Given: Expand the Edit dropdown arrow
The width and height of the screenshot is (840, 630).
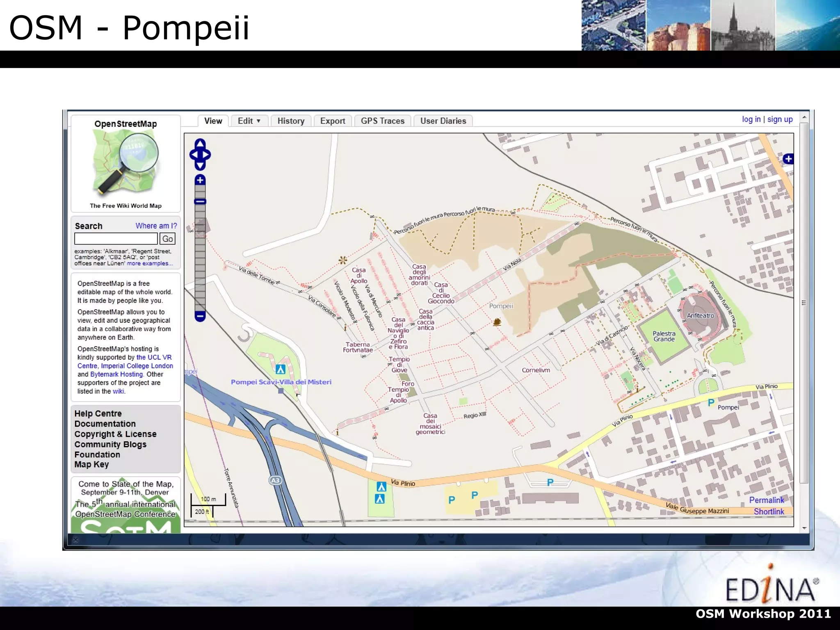Looking at the screenshot, I should [x=258, y=121].
